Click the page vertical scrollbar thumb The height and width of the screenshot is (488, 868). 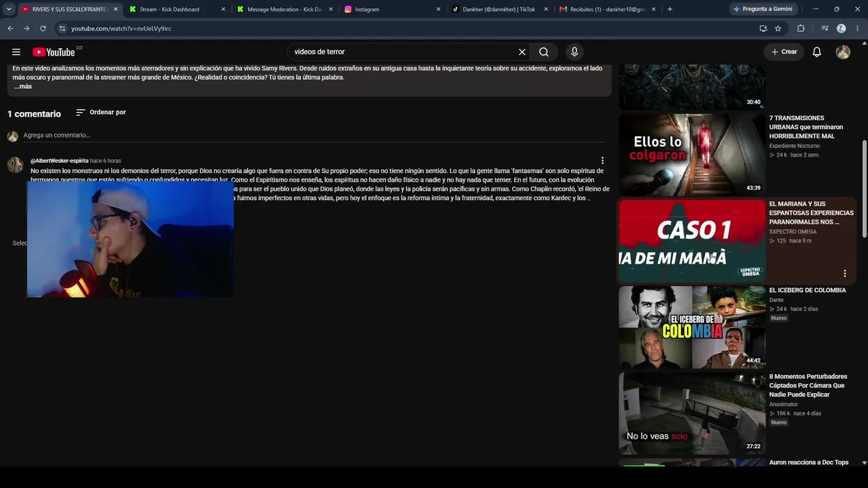coord(864,189)
